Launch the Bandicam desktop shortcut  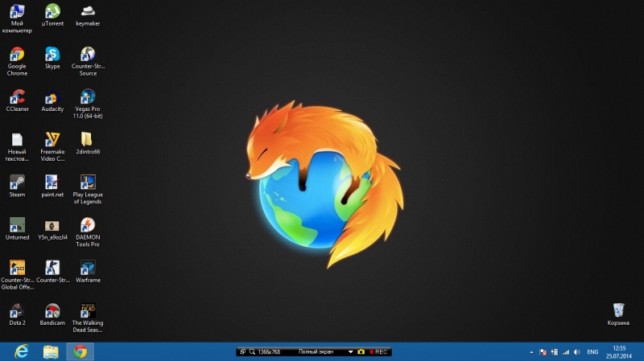pyautogui.click(x=52, y=314)
